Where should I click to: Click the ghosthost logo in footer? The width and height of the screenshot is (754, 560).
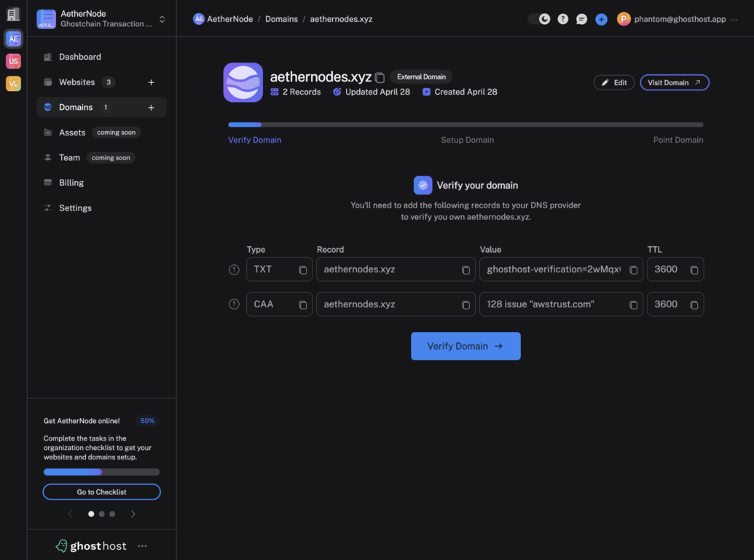[91, 545]
